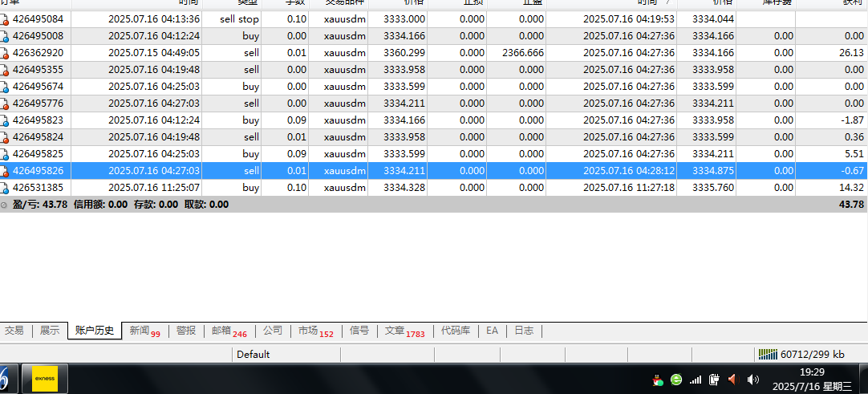
Task: Open the 邮箱 tab with 246 unread
Action: [229, 331]
